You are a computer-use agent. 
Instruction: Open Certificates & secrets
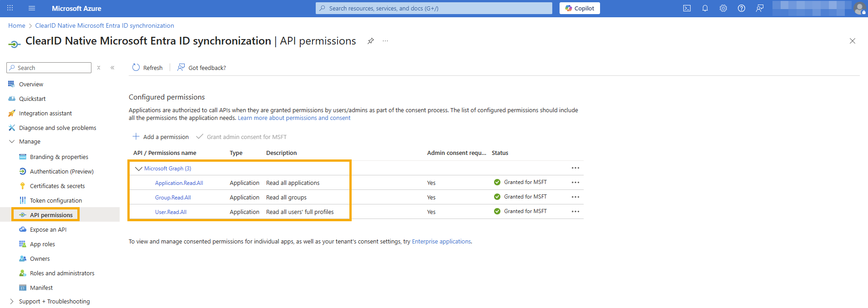point(57,186)
